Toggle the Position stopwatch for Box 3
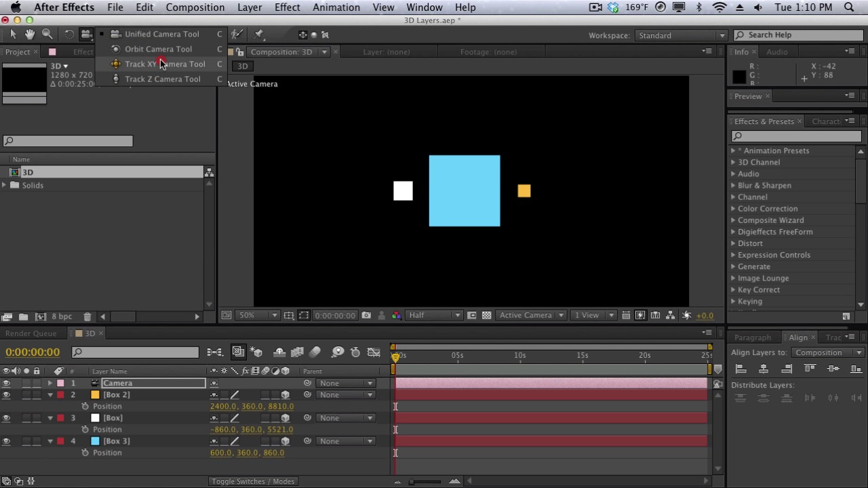Viewport: 868px width, 488px height. (85, 453)
